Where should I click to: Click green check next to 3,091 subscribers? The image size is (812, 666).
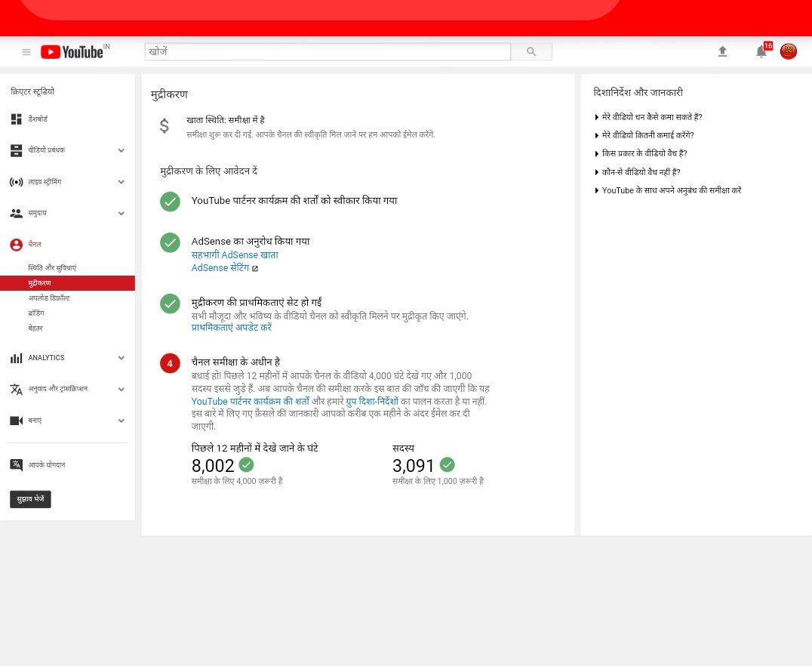point(447,464)
